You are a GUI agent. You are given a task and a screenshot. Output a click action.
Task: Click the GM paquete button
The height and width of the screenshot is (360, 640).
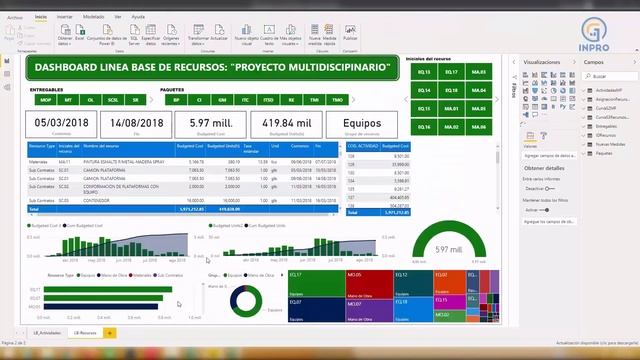tap(222, 100)
